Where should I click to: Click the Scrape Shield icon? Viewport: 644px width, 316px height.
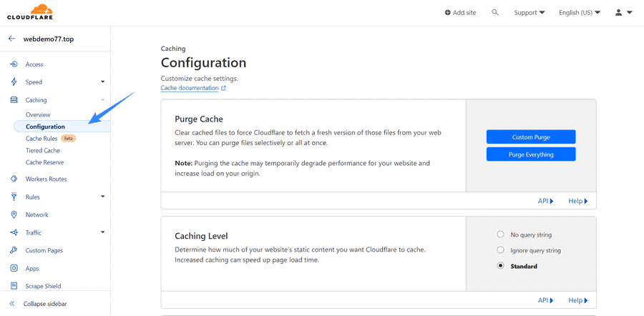(x=14, y=286)
